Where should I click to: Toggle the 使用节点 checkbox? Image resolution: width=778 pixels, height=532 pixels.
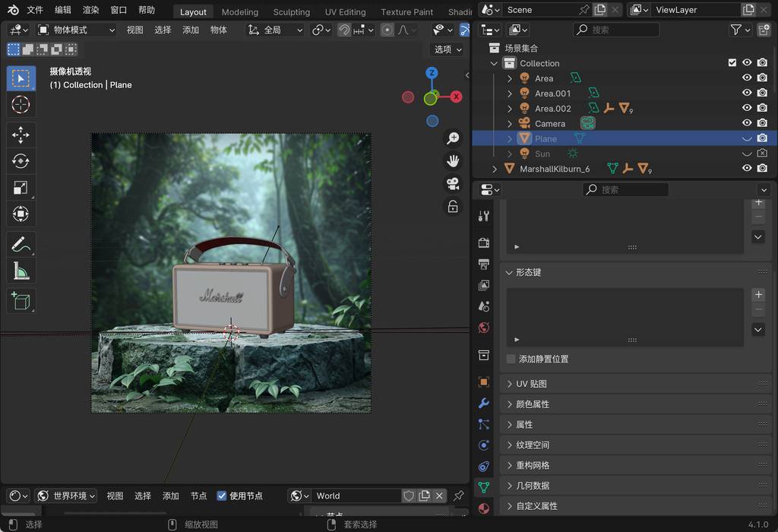(x=222, y=496)
